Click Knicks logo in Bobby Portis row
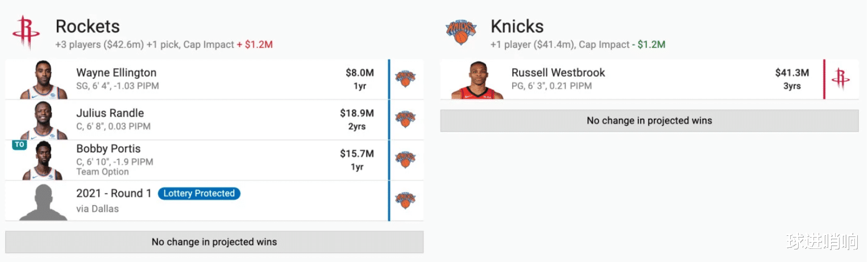This screenshot has width=868, height=262. click(x=405, y=160)
